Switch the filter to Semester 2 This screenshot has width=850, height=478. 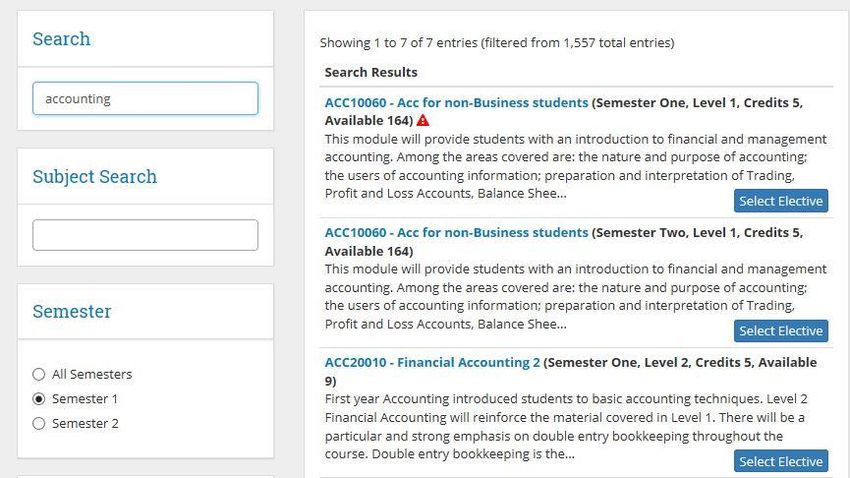tap(38, 423)
